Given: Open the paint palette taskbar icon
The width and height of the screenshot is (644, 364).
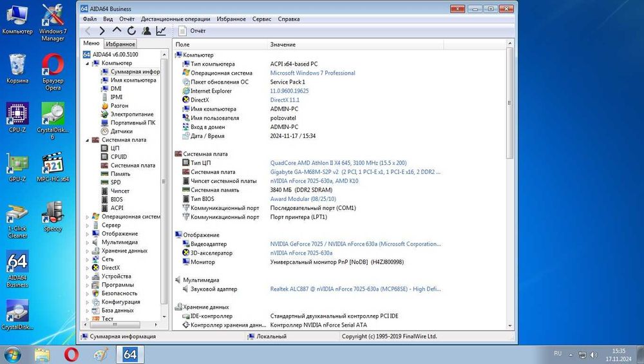Looking at the screenshot, I should [100, 354].
